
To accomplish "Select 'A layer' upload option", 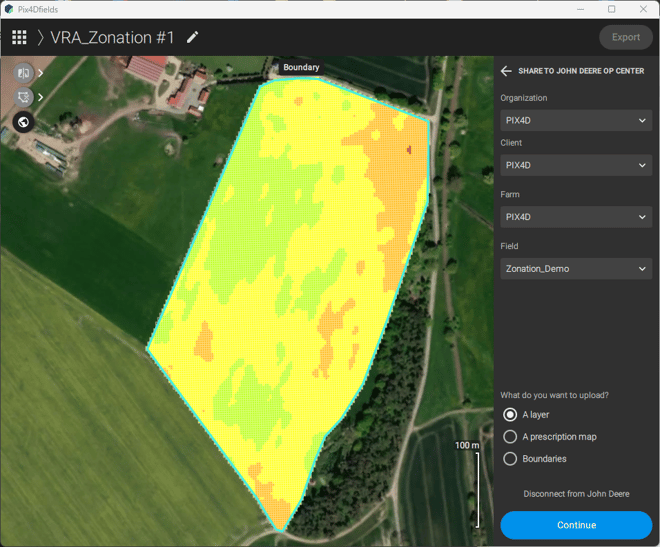I will (510, 415).
